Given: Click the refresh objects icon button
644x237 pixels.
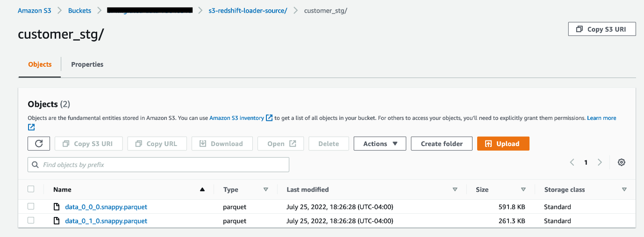Looking at the screenshot, I should coord(39,144).
